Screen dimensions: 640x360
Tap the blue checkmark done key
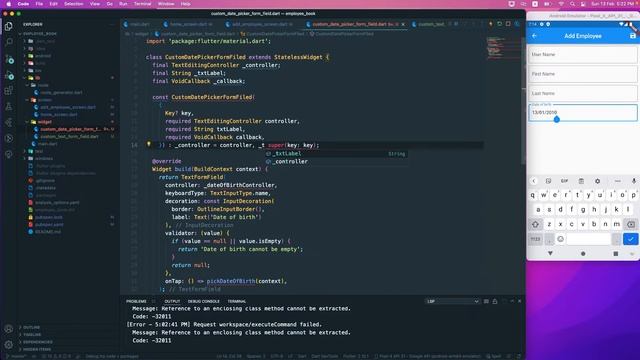tap(631, 239)
